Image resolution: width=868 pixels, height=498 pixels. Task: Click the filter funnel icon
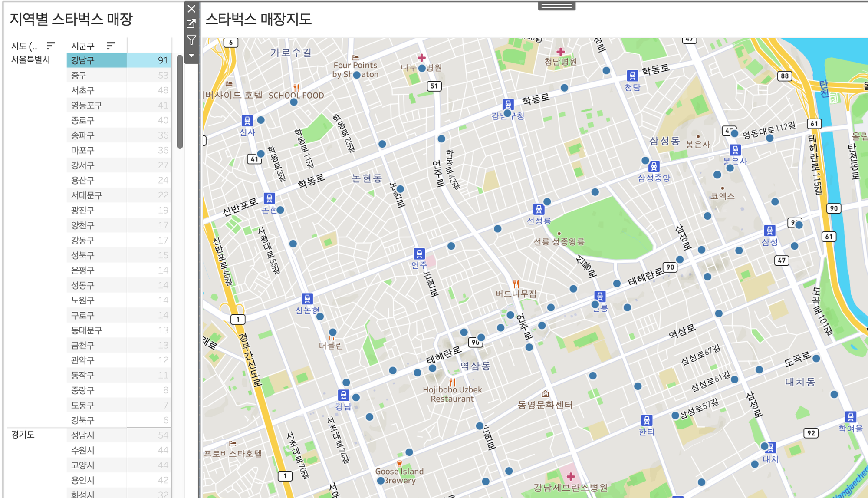[191, 40]
